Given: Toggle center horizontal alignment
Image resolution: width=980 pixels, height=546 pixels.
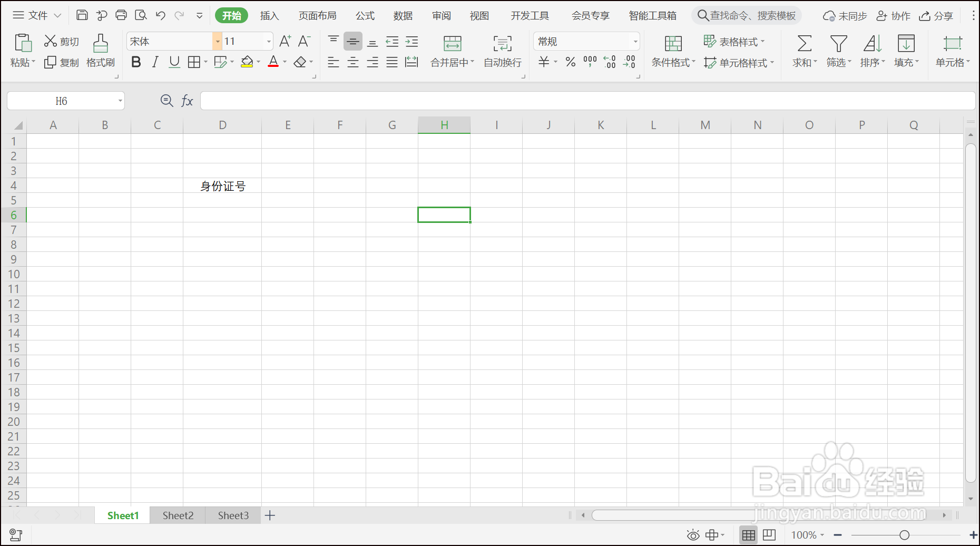Looking at the screenshot, I should [353, 62].
